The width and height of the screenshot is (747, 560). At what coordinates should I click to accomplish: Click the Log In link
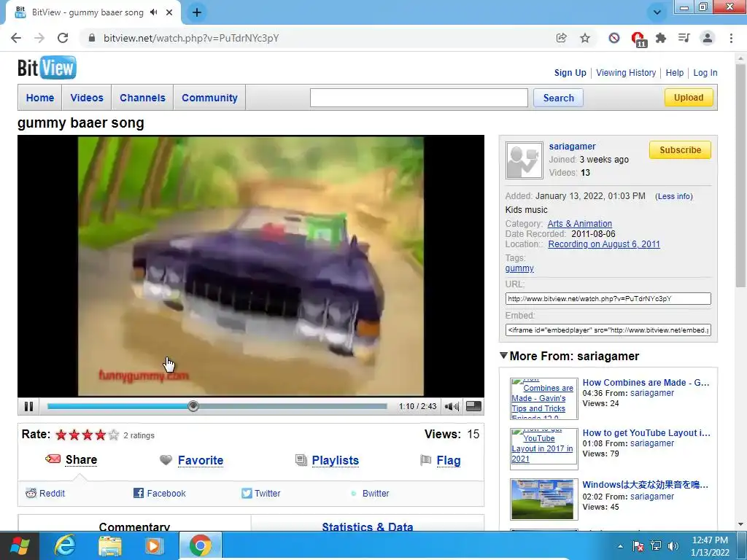click(x=705, y=73)
